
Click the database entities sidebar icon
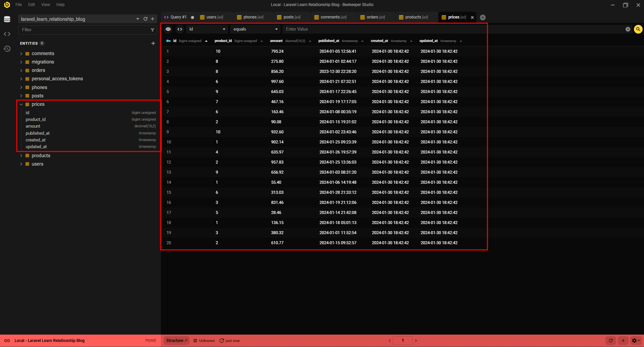(7, 19)
